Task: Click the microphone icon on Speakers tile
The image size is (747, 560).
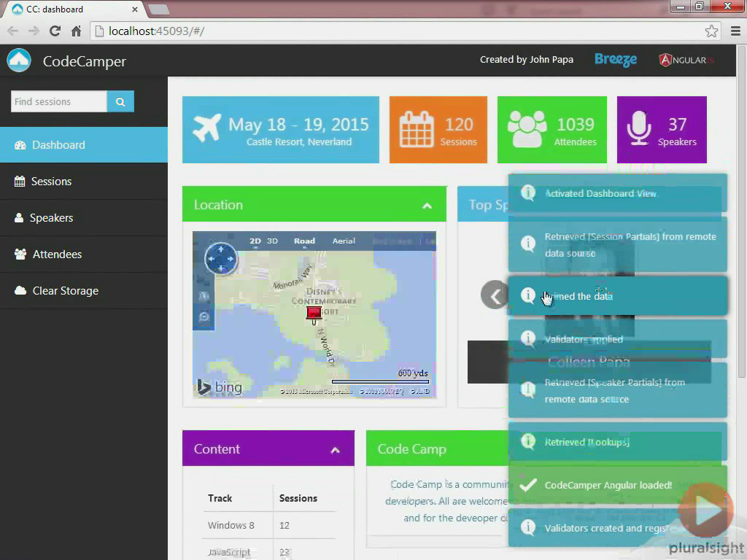Action: [639, 128]
